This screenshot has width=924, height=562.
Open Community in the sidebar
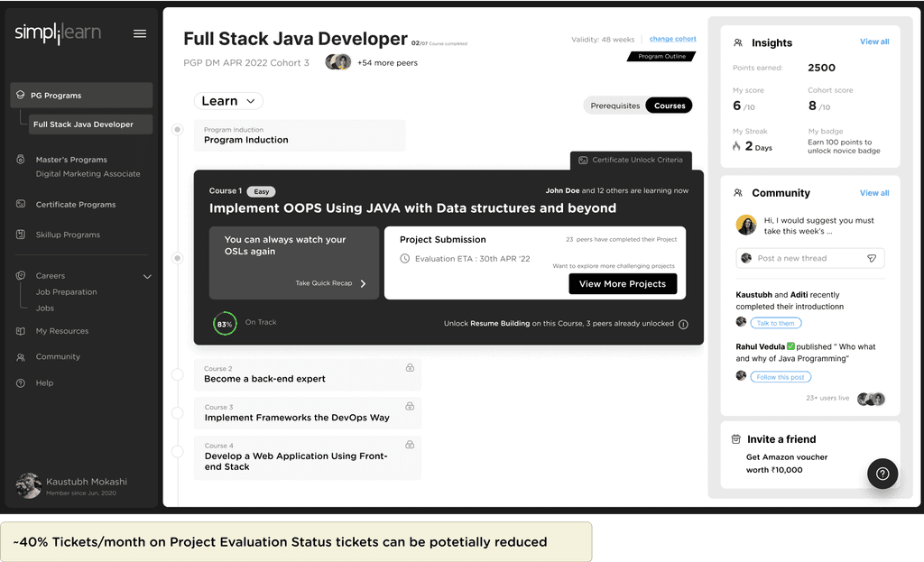tap(58, 357)
